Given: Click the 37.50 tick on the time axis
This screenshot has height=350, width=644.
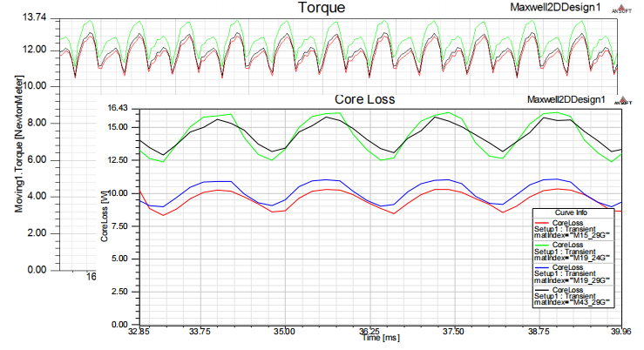Looking at the screenshot, I should click(x=453, y=332).
